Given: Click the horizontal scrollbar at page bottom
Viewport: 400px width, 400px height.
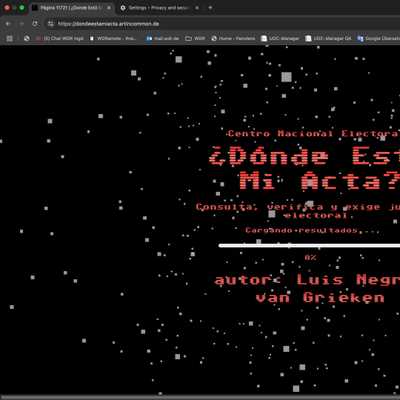Looking at the screenshot, I should click(x=200, y=398).
